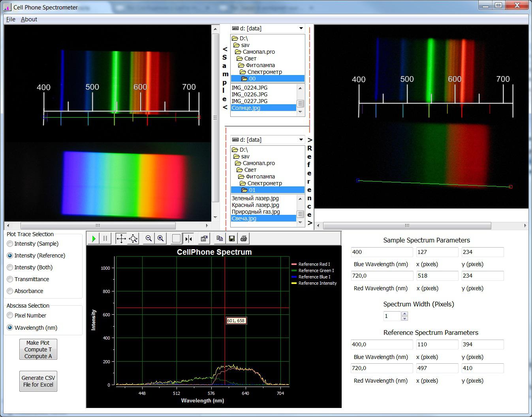Select the scroll axes (four-arrow) tool

[121, 239]
